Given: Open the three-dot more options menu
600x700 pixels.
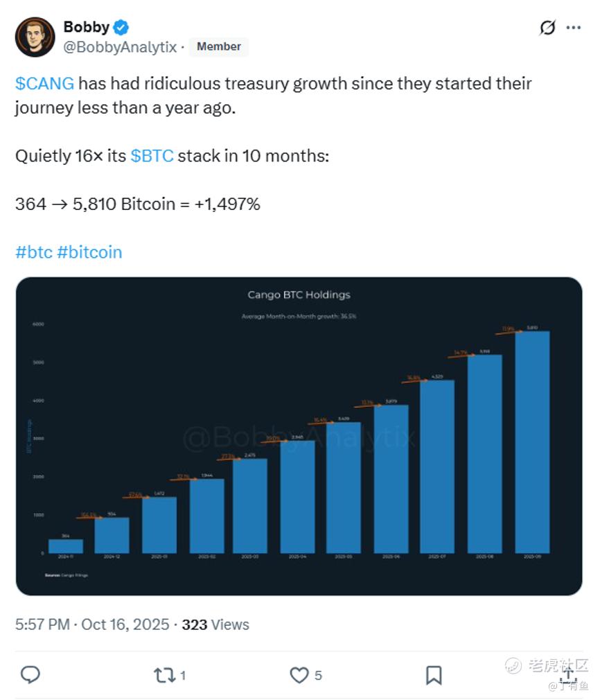Looking at the screenshot, I should tap(574, 28).
